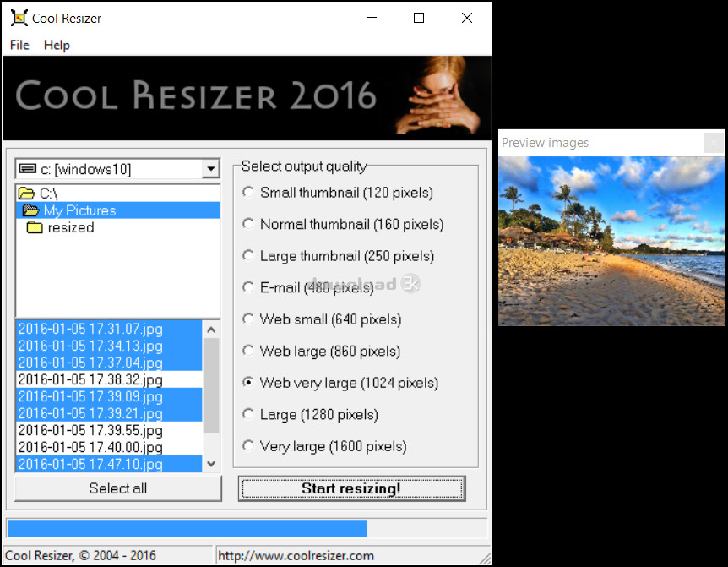The image size is (728, 567).
Task: Open the My Pictures folder
Action: tap(79, 210)
